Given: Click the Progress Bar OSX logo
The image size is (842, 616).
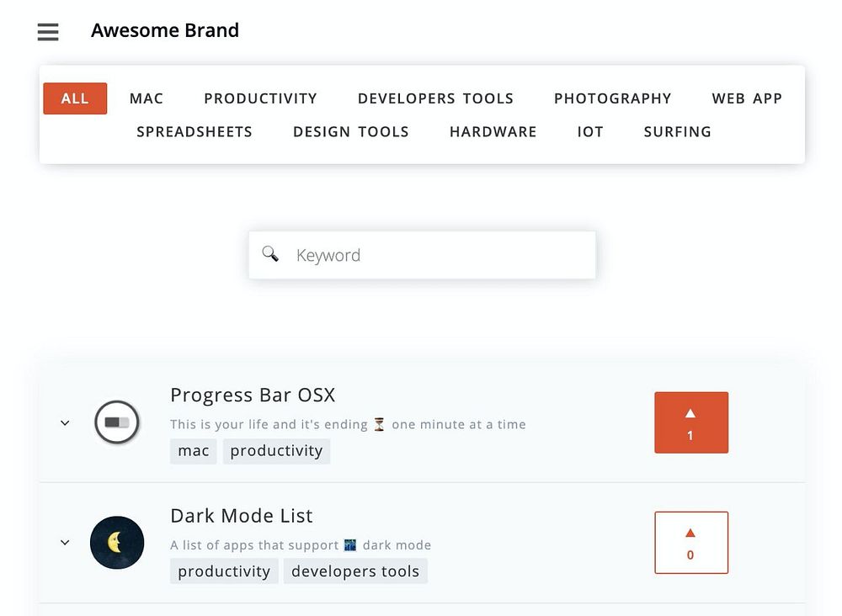Looking at the screenshot, I should tap(117, 422).
